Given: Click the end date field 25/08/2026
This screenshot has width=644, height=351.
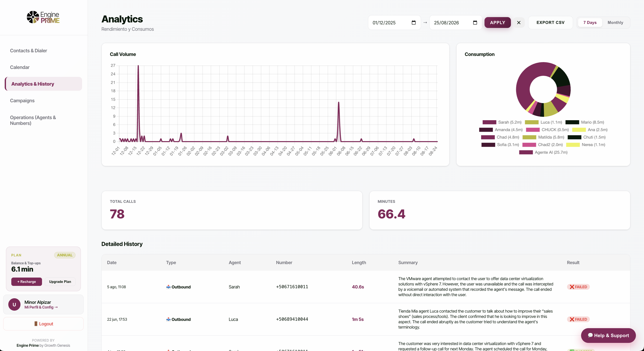Looking at the screenshot, I should click(x=456, y=23).
